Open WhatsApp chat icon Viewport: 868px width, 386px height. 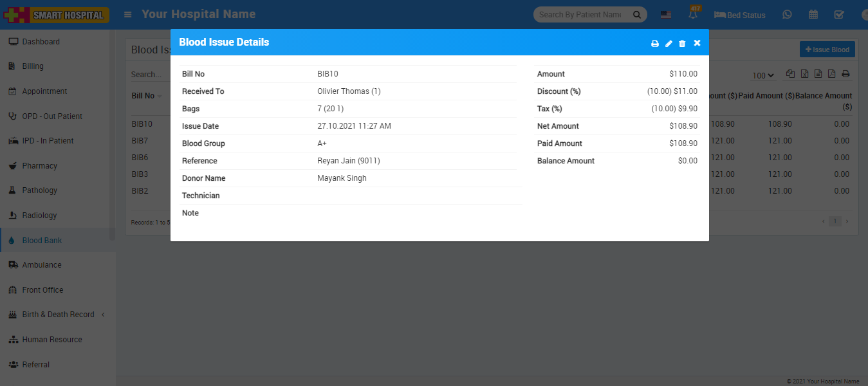click(x=787, y=15)
